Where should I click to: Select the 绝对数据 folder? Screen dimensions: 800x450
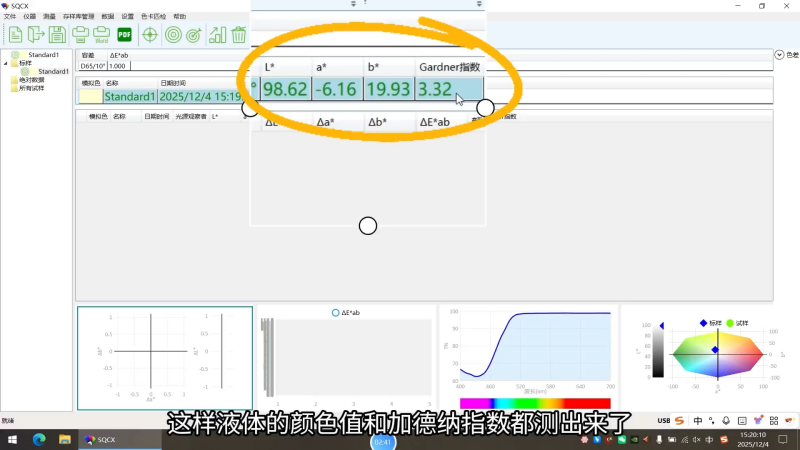coord(32,80)
